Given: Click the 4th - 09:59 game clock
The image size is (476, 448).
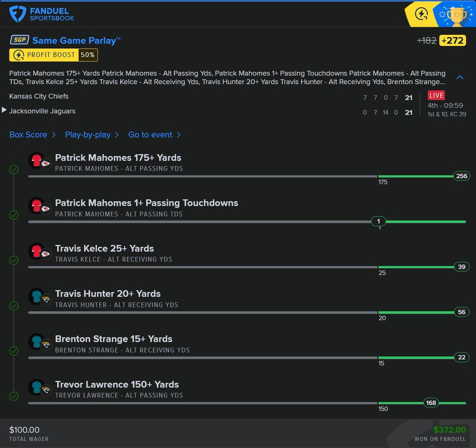Looking at the screenshot, I should point(445,105).
